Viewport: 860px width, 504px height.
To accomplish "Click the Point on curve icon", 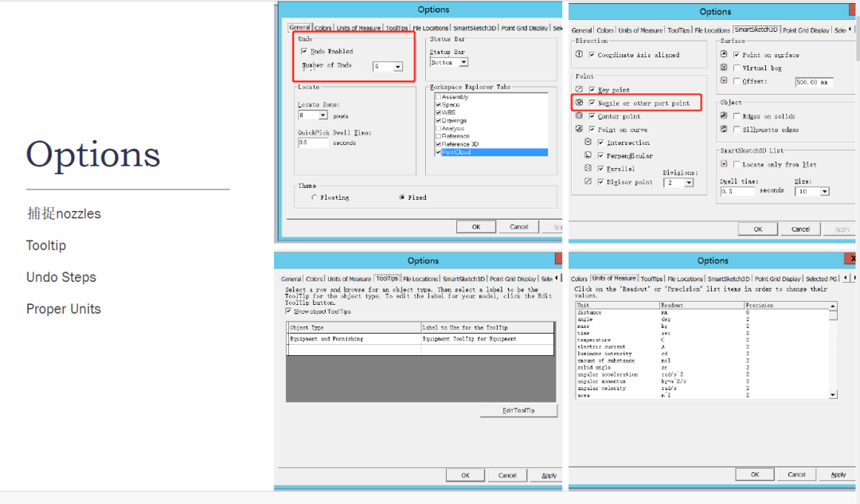I will (x=579, y=129).
